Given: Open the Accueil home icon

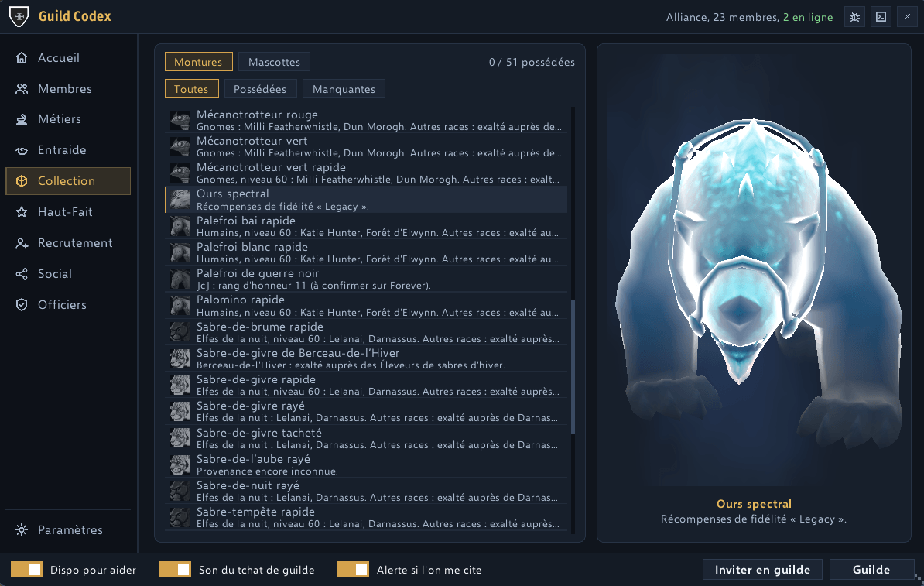Looking at the screenshot, I should [22, 58].
